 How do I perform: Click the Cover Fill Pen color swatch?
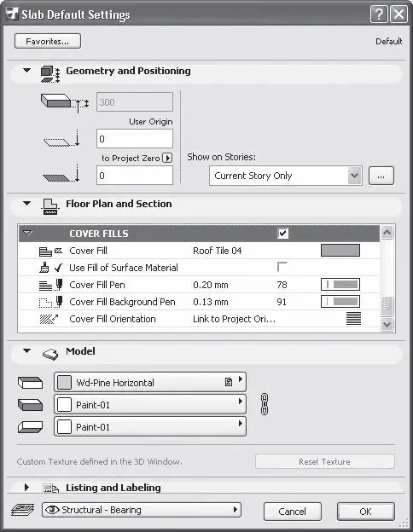click(x=340, y=284)
